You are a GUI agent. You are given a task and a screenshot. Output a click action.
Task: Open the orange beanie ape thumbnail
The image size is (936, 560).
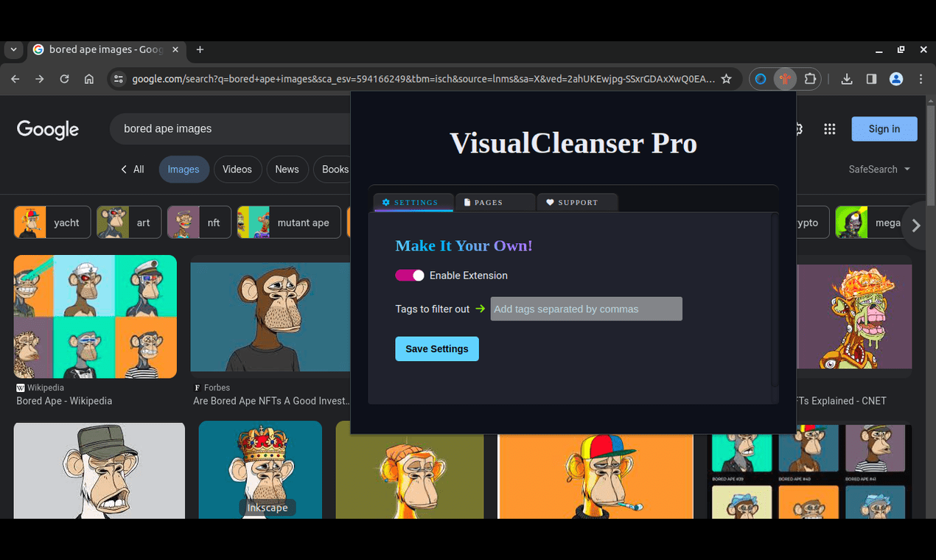[410, 470]
